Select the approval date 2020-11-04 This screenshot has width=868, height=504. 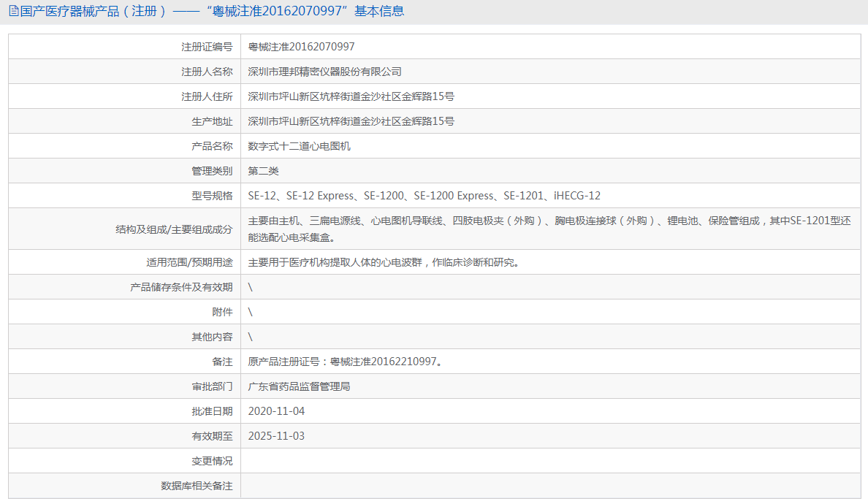(x=276, y=411)
